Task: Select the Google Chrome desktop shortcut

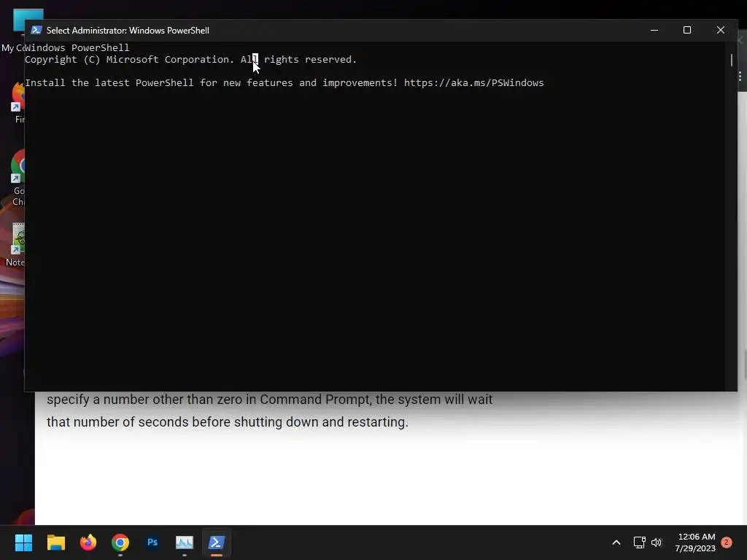Action: pos(18,178)
